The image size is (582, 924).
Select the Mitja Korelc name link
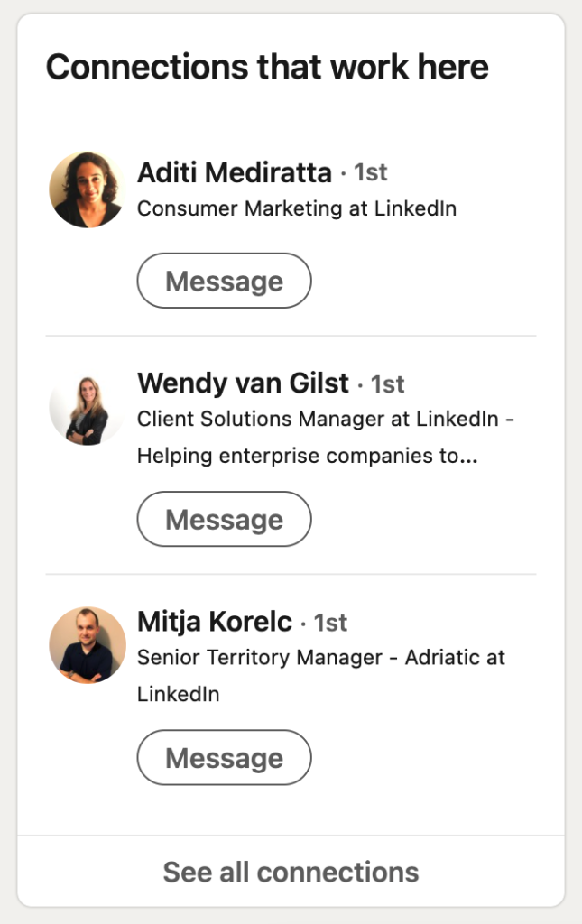point(215,622)
